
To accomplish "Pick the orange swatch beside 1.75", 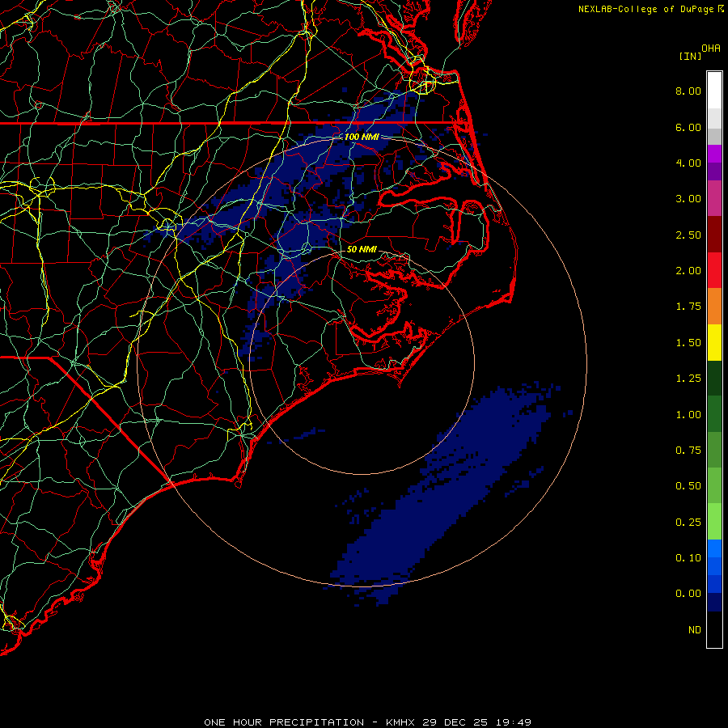I will 714,307.
